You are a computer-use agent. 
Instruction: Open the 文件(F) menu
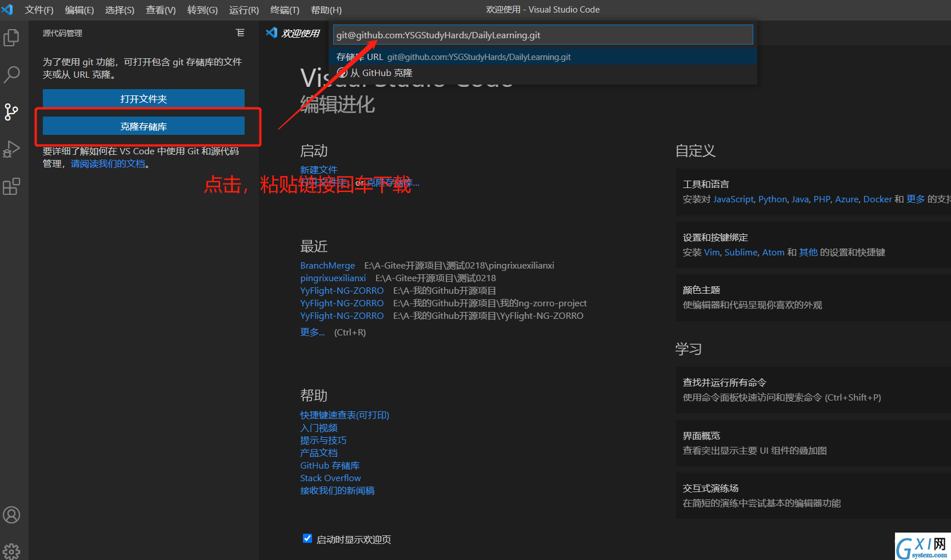[39, 10]
